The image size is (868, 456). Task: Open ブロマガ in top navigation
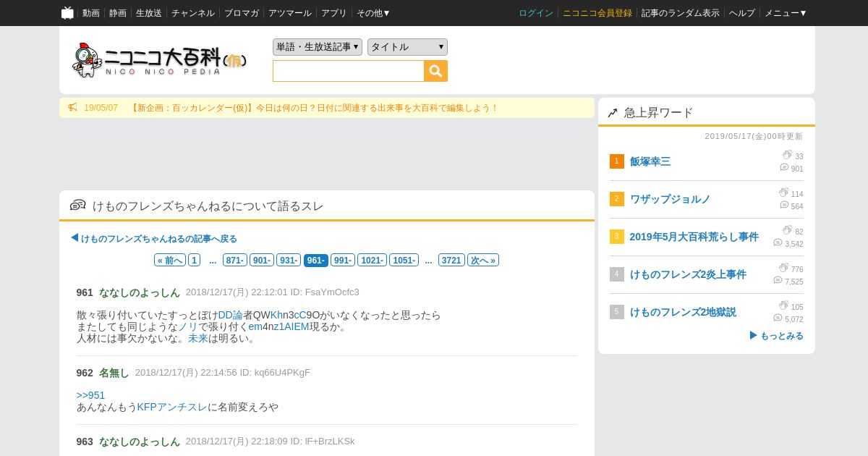[242, 13]
